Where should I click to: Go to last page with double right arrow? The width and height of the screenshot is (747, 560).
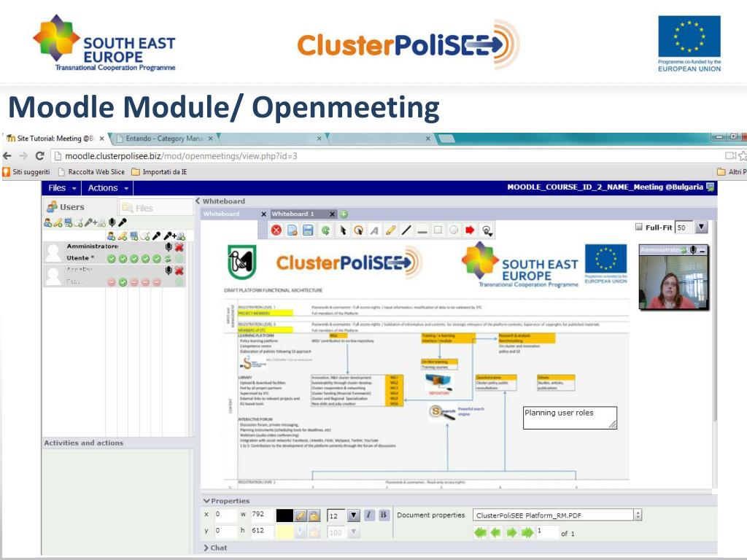(x=527, y=532)
